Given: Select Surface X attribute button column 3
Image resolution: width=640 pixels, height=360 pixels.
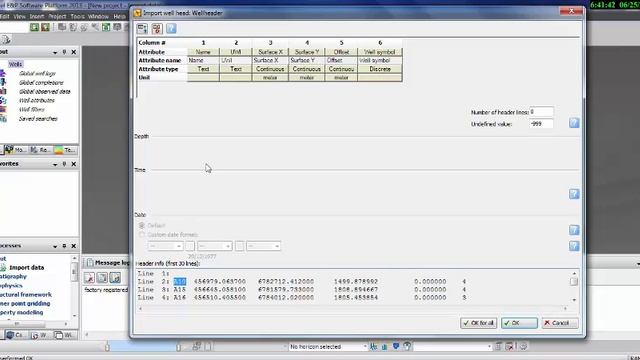Looking at the screenshot, I should pos(270,52).
